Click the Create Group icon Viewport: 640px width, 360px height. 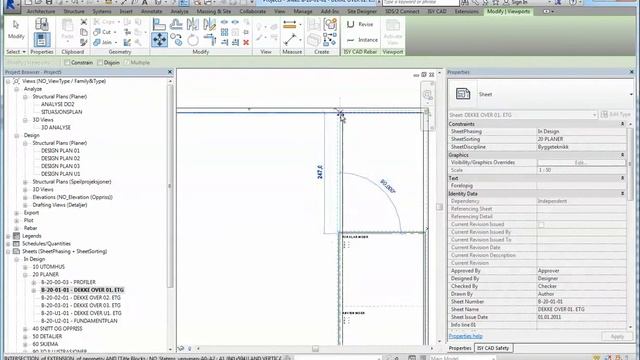click(330, 24)
